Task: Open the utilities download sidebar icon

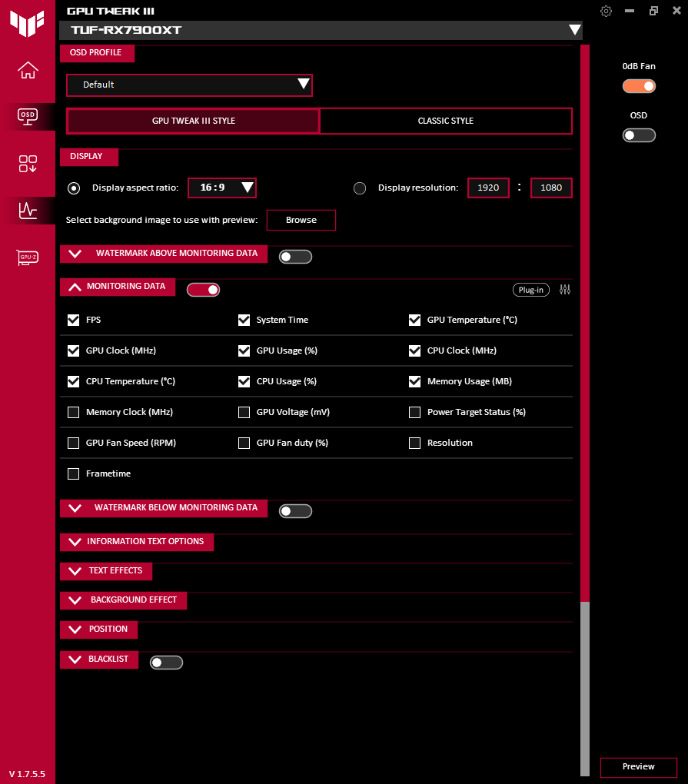Action: (28, 164)
